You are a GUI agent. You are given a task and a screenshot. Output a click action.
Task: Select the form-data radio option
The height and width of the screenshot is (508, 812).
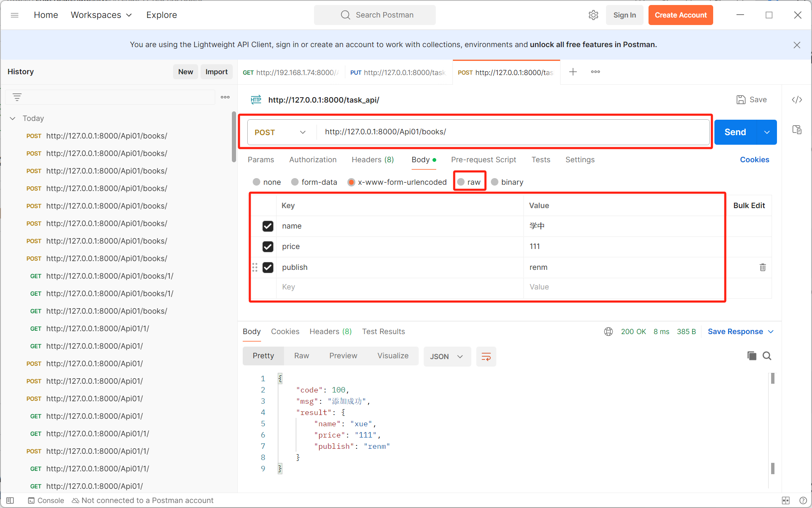pyautogui.click(x=295, y=182)
